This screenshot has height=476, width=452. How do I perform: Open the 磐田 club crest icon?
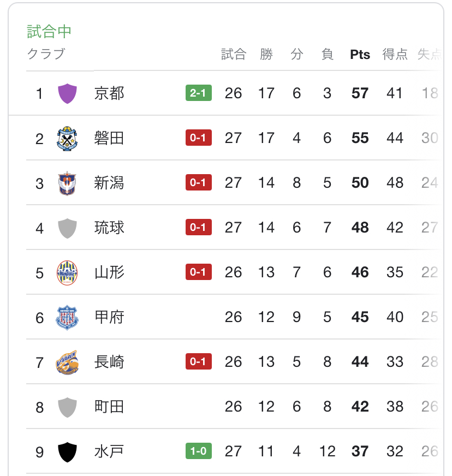click(x=67, y=139)
